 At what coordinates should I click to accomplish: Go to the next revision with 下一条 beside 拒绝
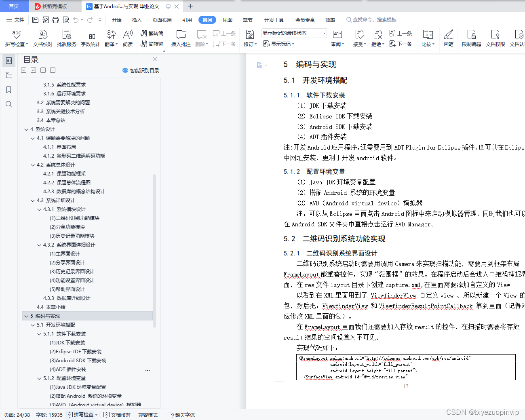point(401,44)
